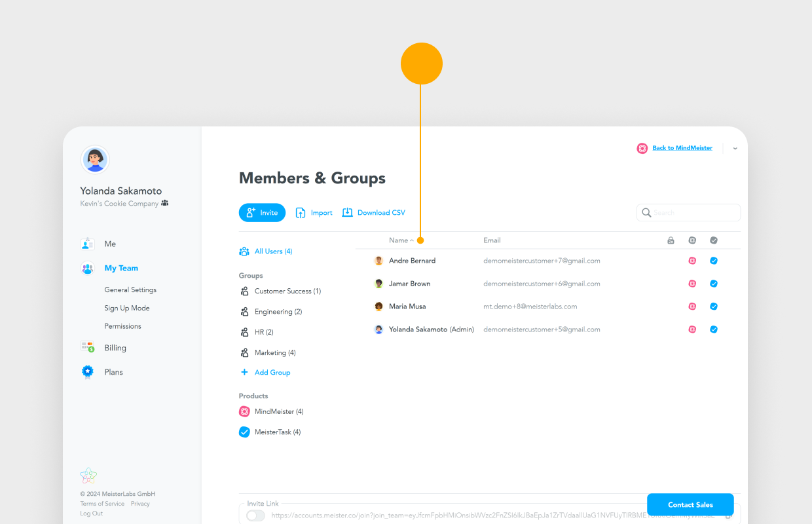Click Andre Bernard's avatar
This screenshot has height=524, width=812.
[x=378, y=261]
